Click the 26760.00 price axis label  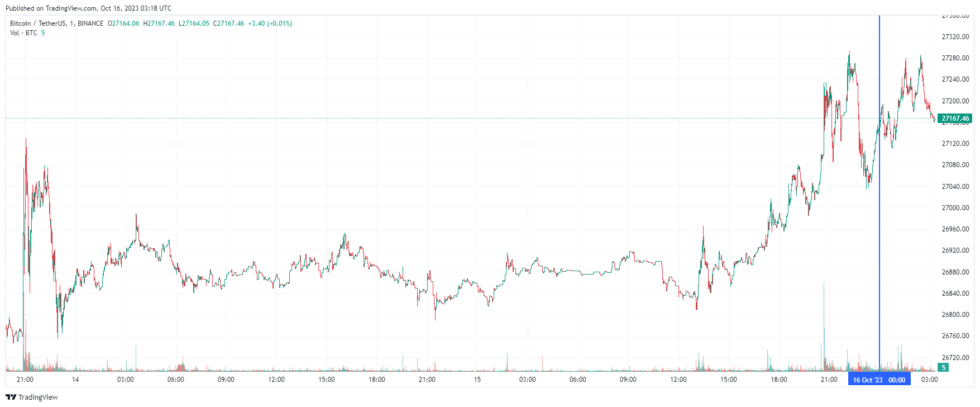point(955,336)
